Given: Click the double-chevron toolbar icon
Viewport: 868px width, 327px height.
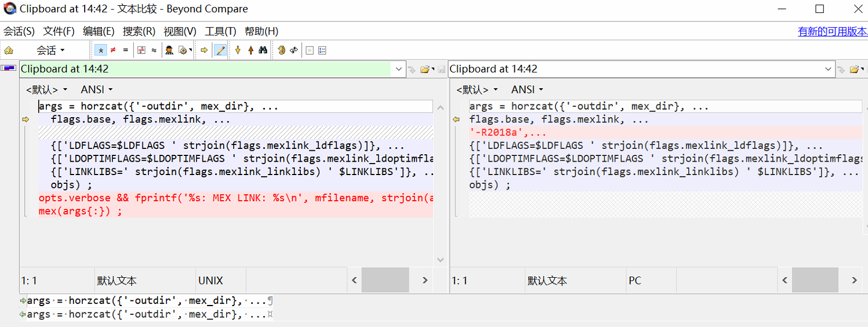Looking at the screenshot, I should click(x=310, y=50).
